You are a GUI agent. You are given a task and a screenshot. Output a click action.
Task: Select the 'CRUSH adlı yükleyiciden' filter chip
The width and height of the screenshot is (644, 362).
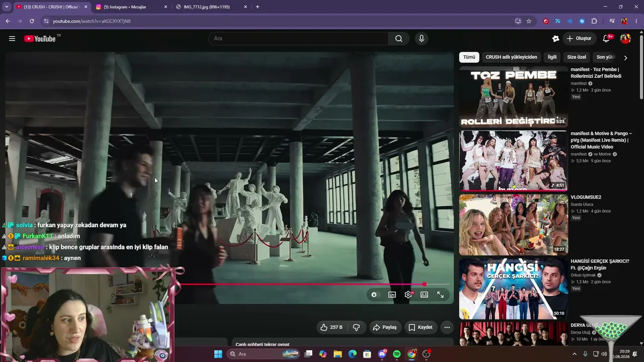[511, 57]
